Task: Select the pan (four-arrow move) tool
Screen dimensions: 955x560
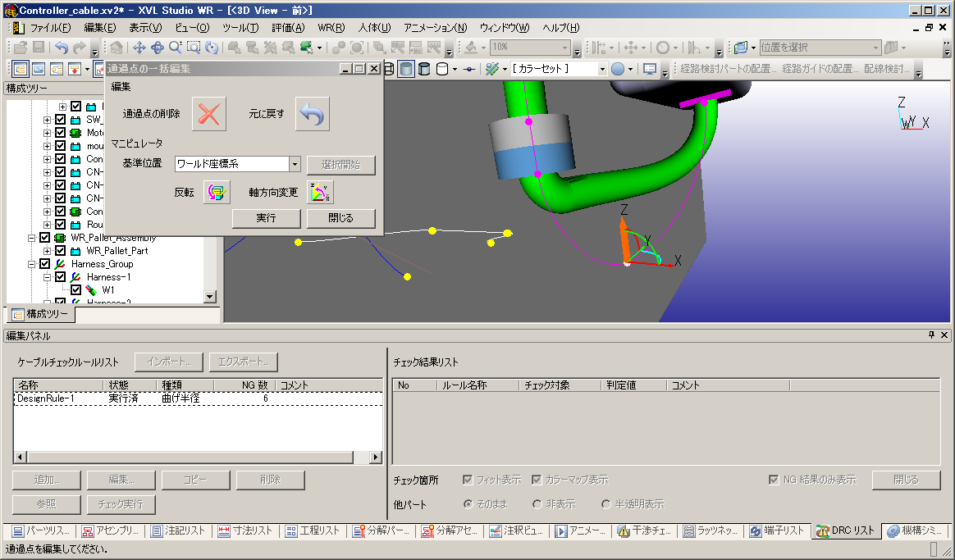Action: [139, 48]
